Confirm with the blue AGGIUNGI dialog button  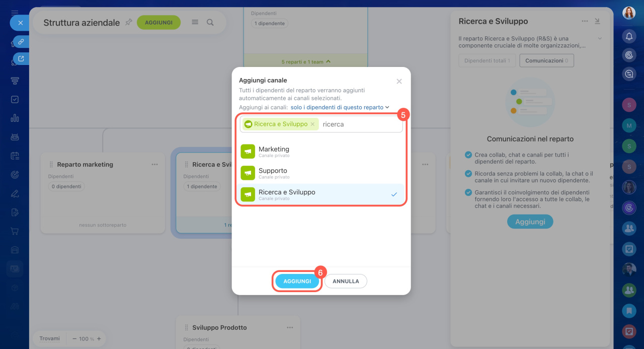tap(297, 281)
